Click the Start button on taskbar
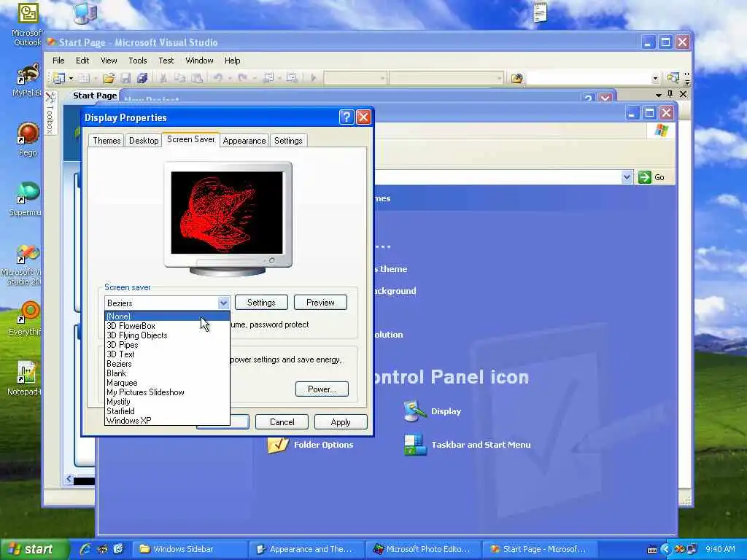The image size is (747, 560). 34,550
